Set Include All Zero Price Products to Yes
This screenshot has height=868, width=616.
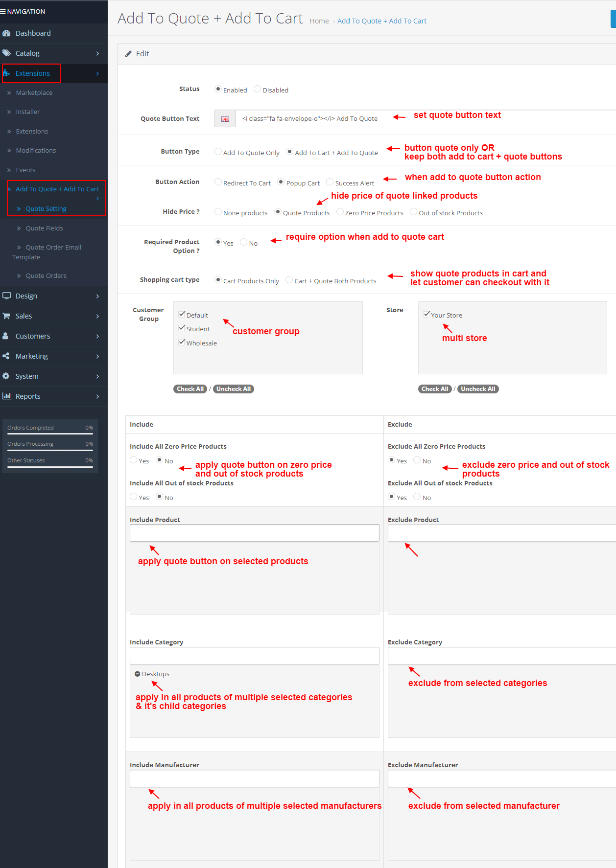(x=133, y=460)
